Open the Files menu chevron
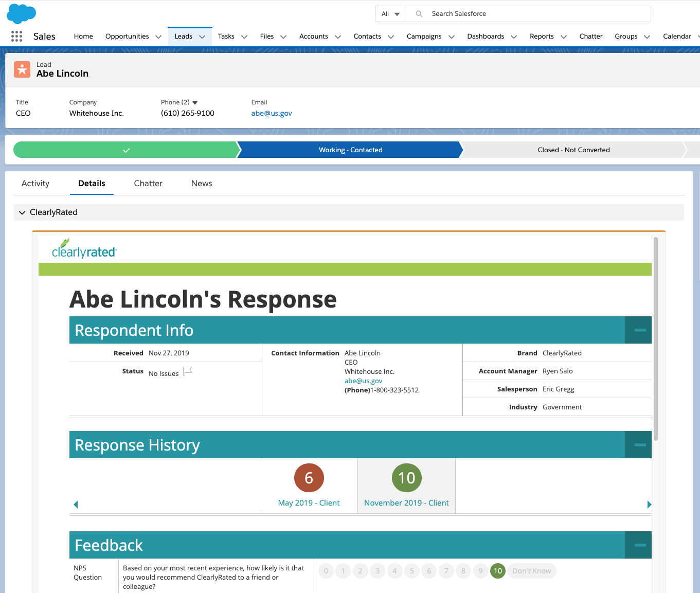This screenshot has height=593, width=700. (283, 37)
